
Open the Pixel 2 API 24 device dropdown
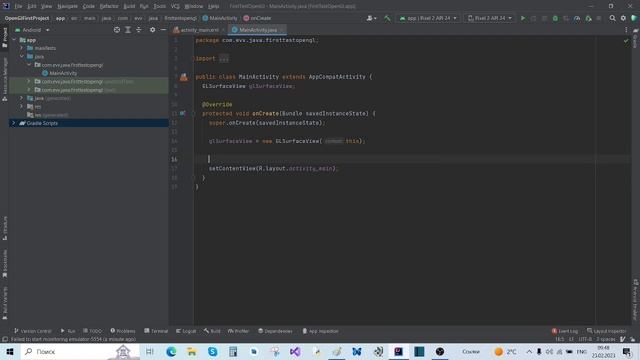(489, 18)
